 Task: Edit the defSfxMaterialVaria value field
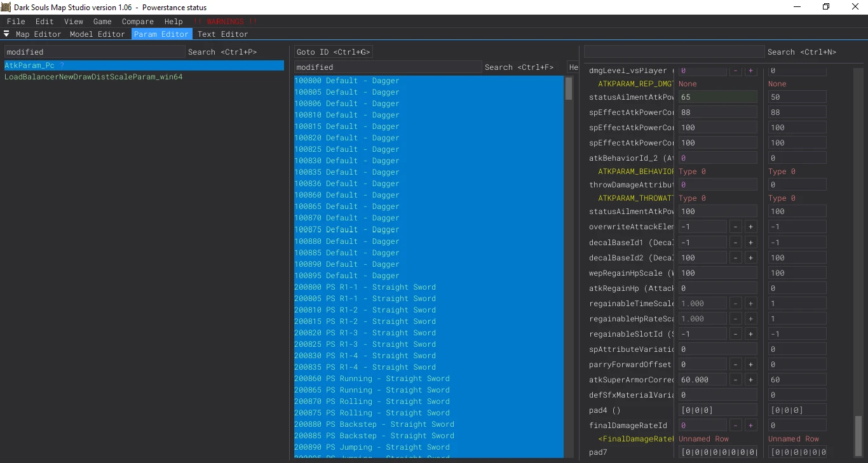click(718, 395)
